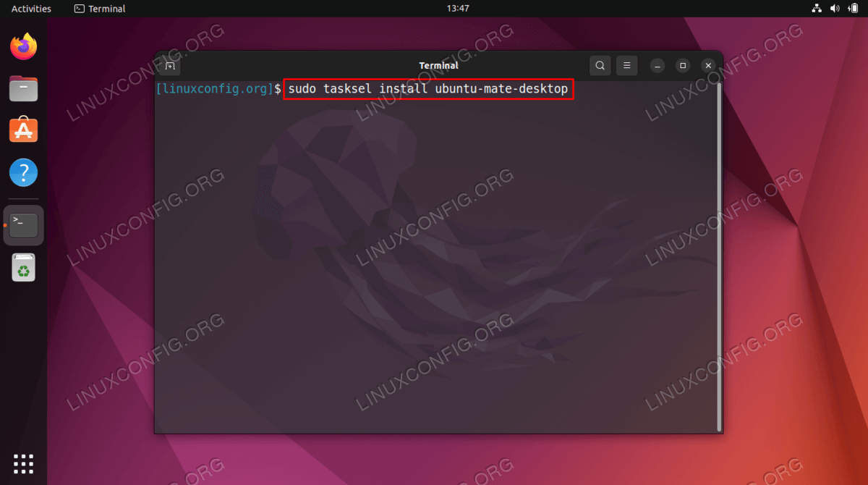Open the battery icon in system tray

point(852,9)
